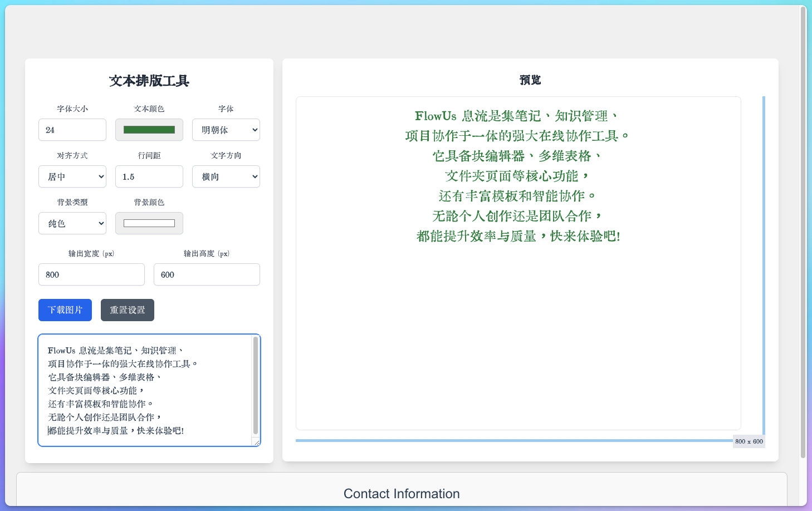Open the 字体 font dropdown showing 明朝体
Viewport: 812px width, 511px height.
click(226, 130)
